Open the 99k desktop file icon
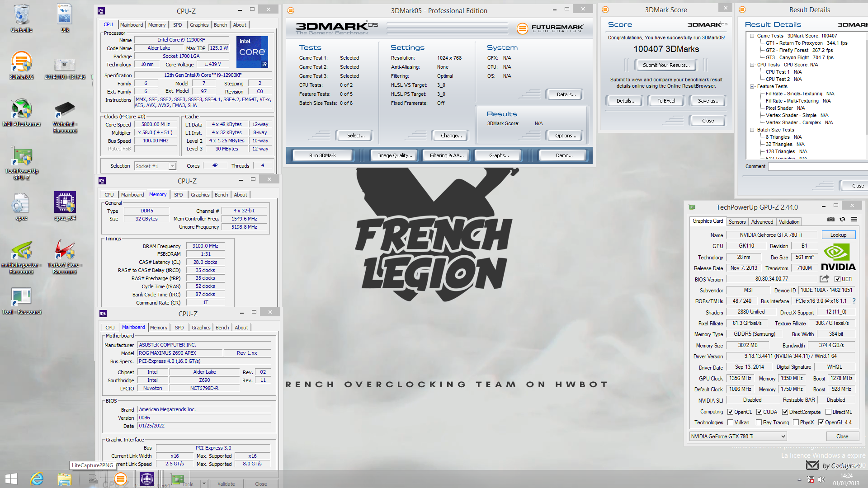The image size is (868, 488). pos(65,18)
